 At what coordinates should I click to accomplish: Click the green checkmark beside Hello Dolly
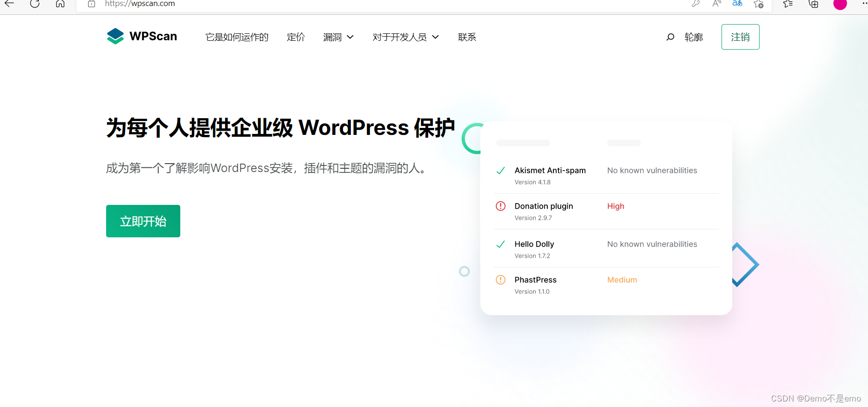point(501,244)
